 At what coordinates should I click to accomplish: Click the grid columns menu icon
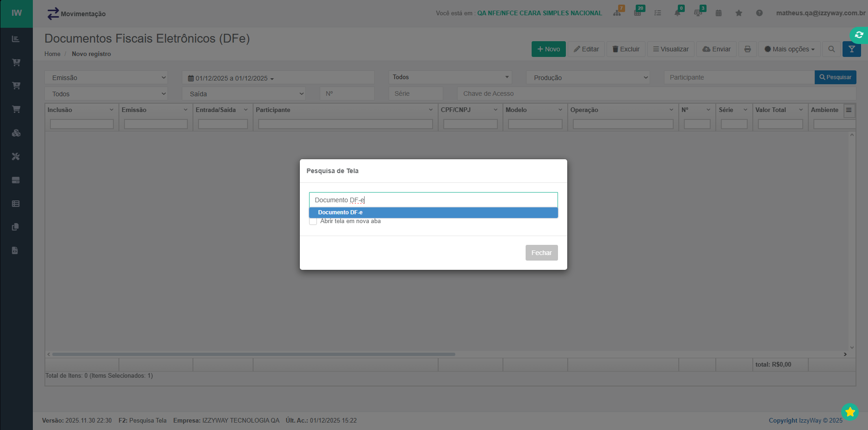pyautogui.click(x=849, y=110)
